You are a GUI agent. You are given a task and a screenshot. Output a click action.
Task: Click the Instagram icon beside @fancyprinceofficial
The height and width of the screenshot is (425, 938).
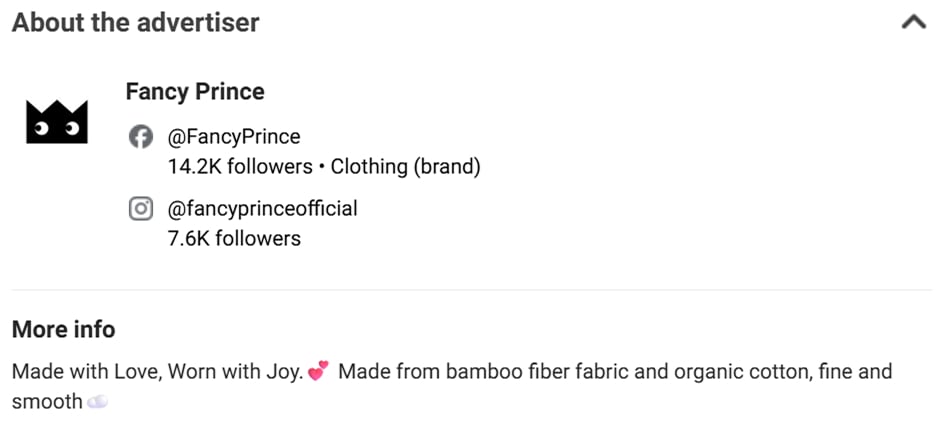coord(142,209)
